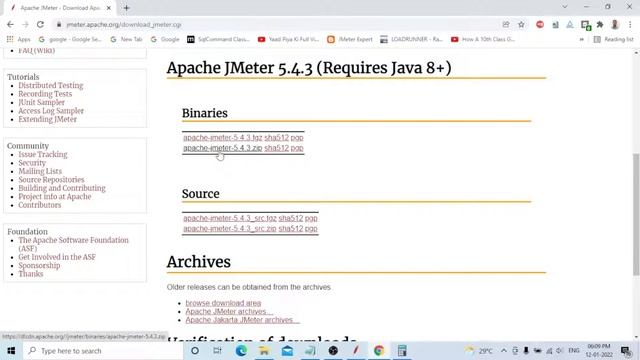The image size is (640, 360).
Task: Download apache-jmeter-5.4.3.tgz binary
Action: coord(222,138)
